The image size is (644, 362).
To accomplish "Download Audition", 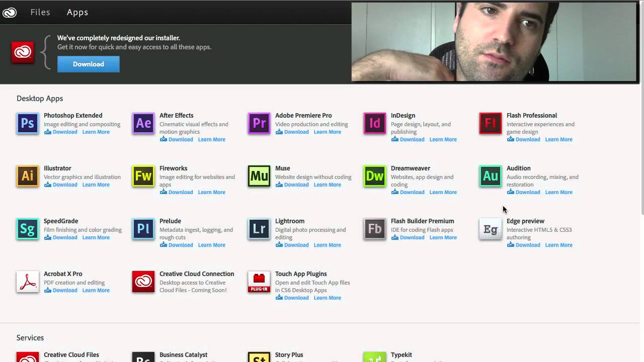I will (x=524, y=192).
